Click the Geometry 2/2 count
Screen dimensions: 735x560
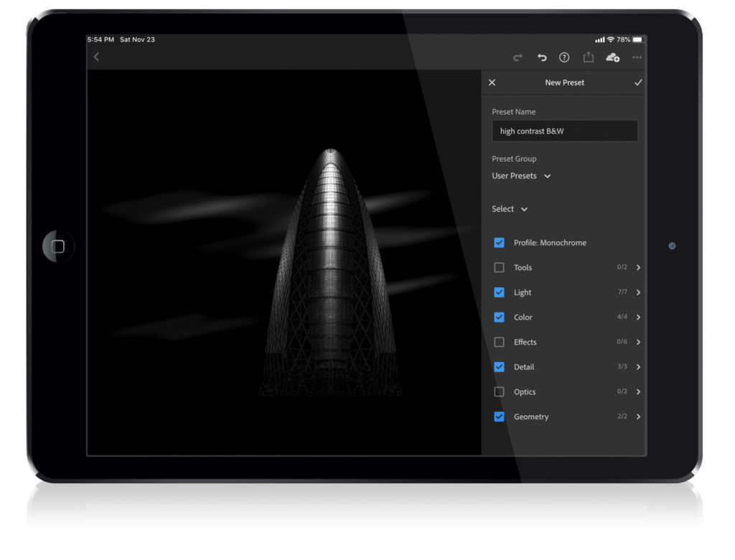(x=622, y=416)
